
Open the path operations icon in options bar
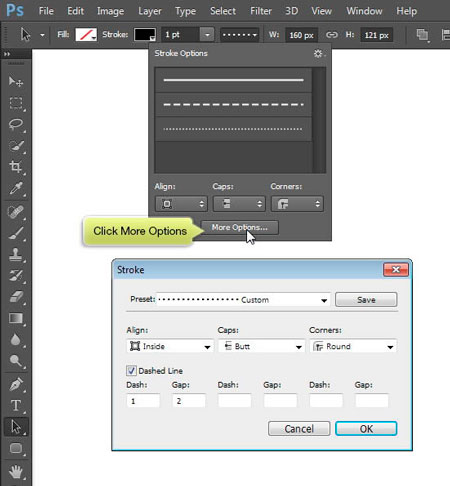pyautogui.click(x=422, y=35)
